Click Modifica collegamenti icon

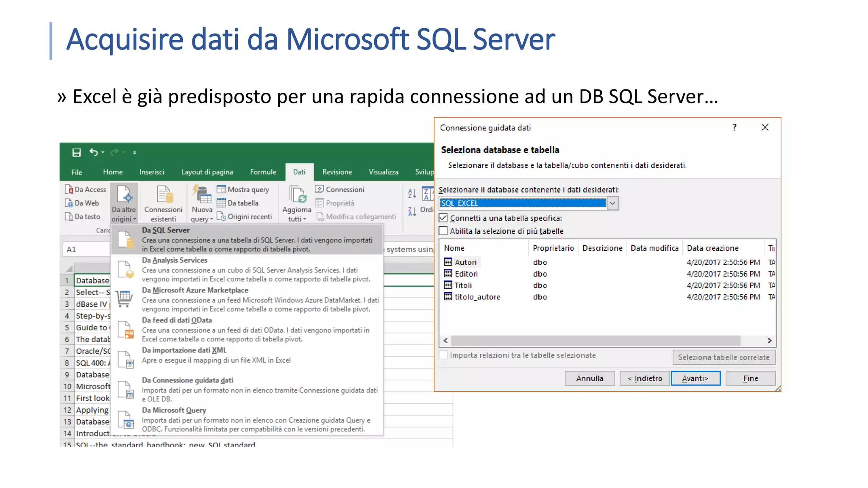320,216
